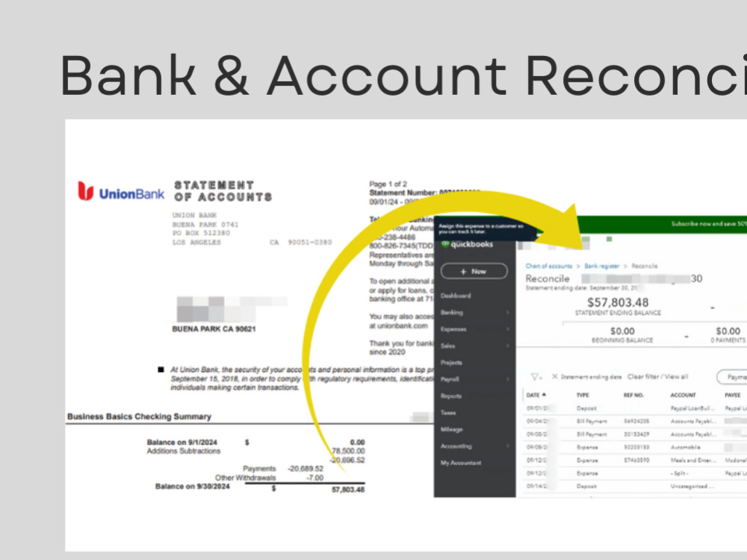Expand the Payroll submenu chevron
This screenshot has height=560, width=747.
tap(508, 379)
